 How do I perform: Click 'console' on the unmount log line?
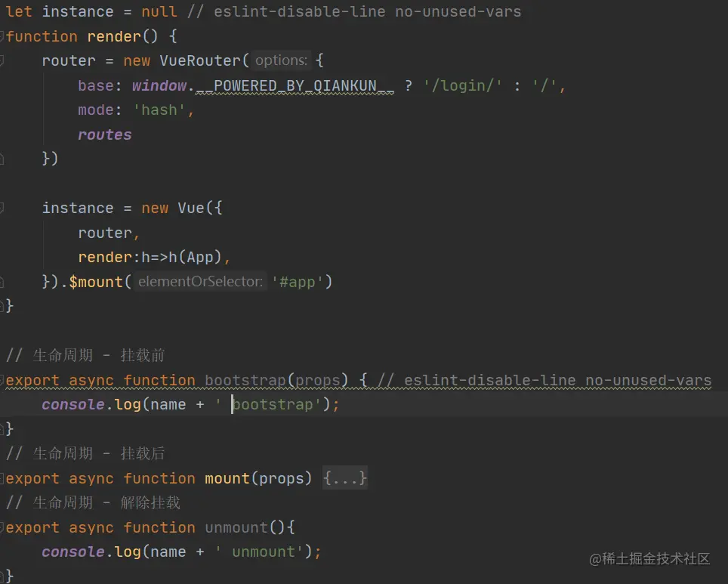coord(73,552)
